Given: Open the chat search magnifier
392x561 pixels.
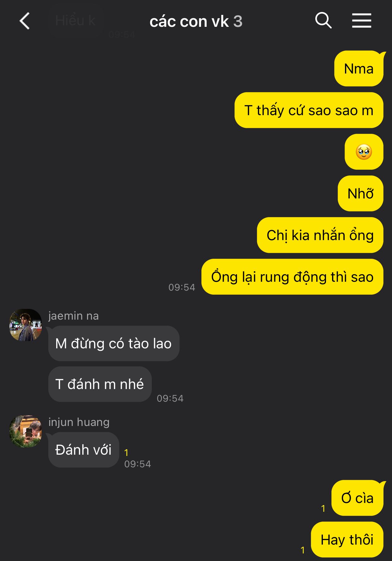Looking at the screenshot, I should tap(323, 21).
